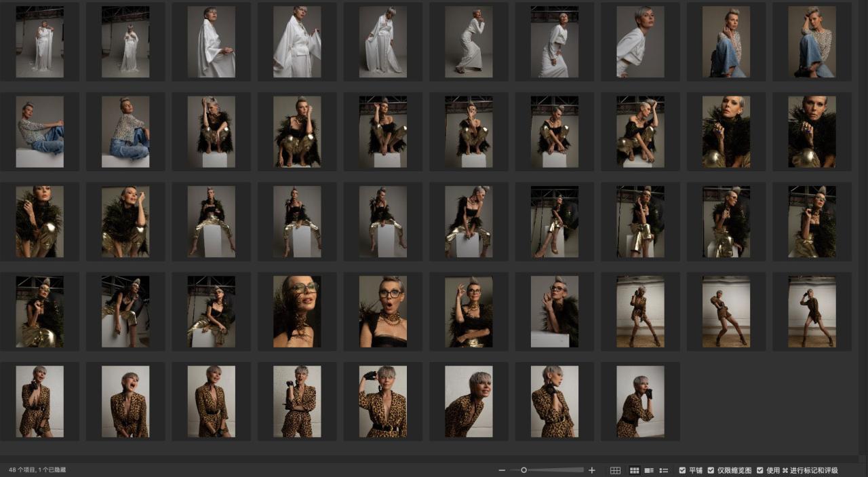Toggle the 使用 ⌘ 进行标记和评级 checkbox
This screenshot has width=868, height=477.
click(x=760, y=470)
